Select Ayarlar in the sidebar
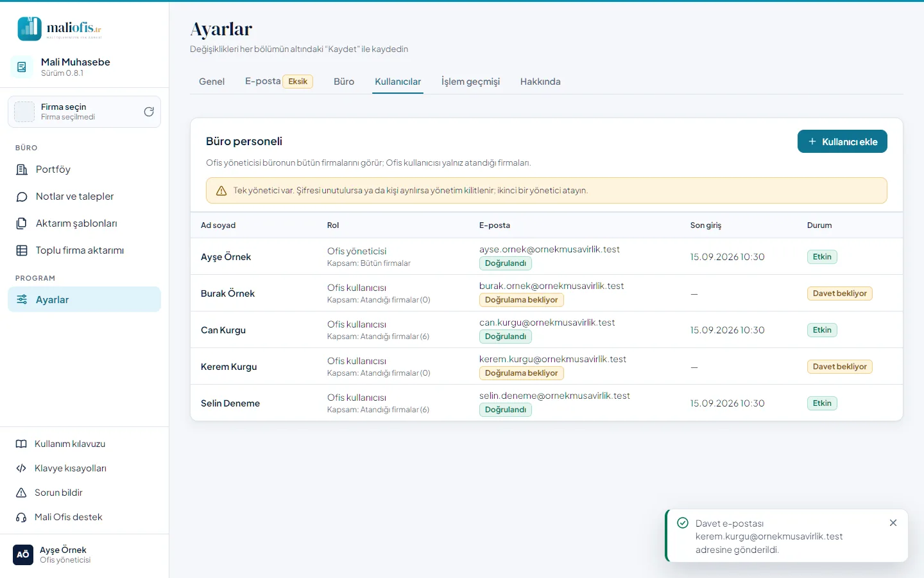The width and height of the screenshot is (924, 578). 84,299
